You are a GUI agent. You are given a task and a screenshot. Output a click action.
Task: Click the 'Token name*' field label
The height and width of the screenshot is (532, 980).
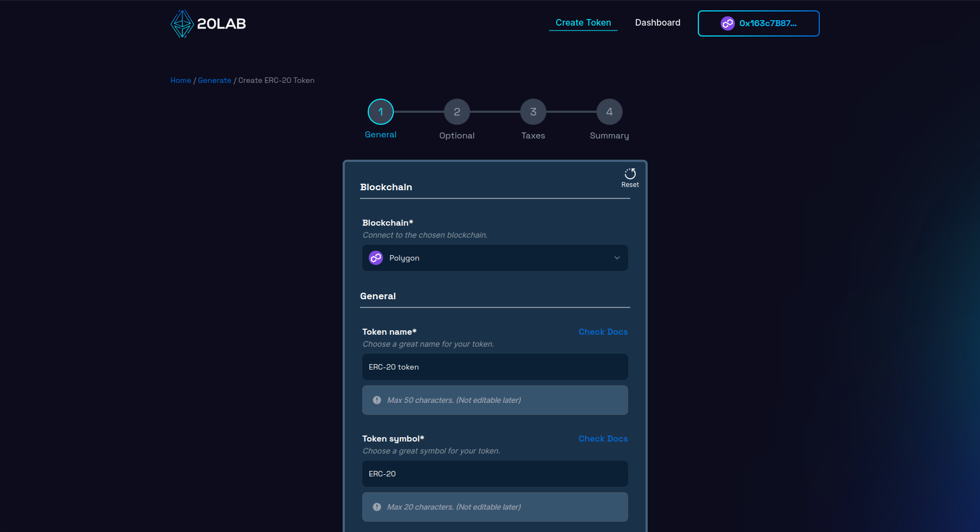coord(389,332)
